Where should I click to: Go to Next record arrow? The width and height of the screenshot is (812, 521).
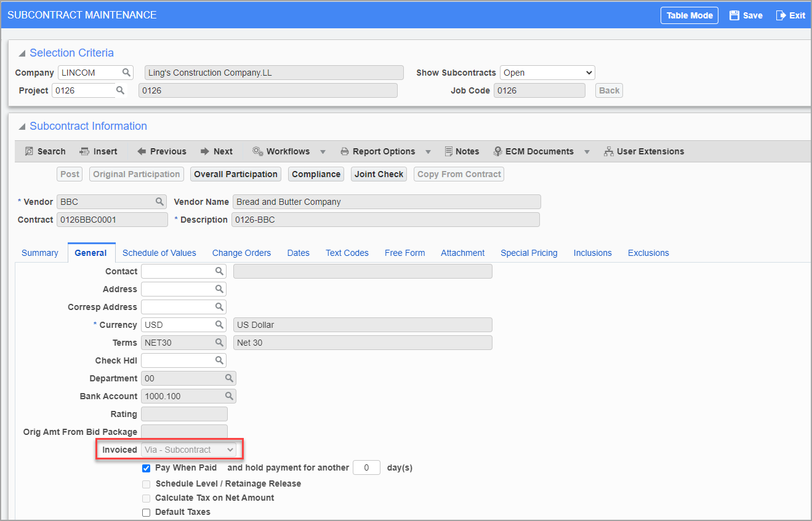point(205,151)
